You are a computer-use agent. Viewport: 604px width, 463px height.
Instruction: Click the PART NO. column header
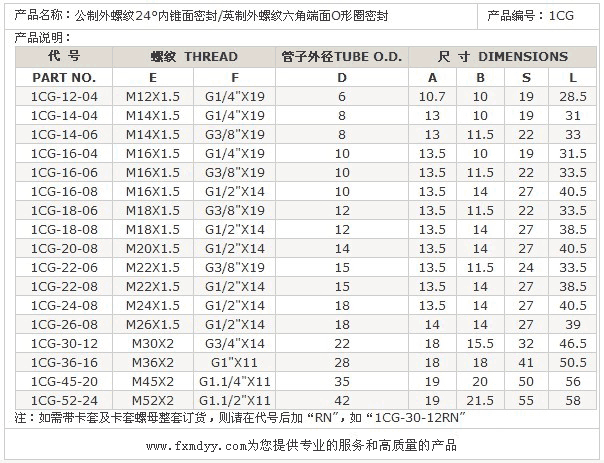(x=64, y=77)
